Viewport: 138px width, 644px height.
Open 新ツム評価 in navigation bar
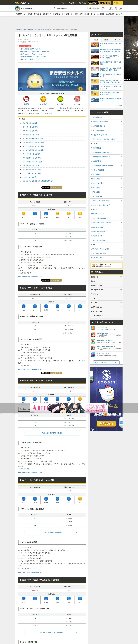pyautogui.click(x=37, y=14)
